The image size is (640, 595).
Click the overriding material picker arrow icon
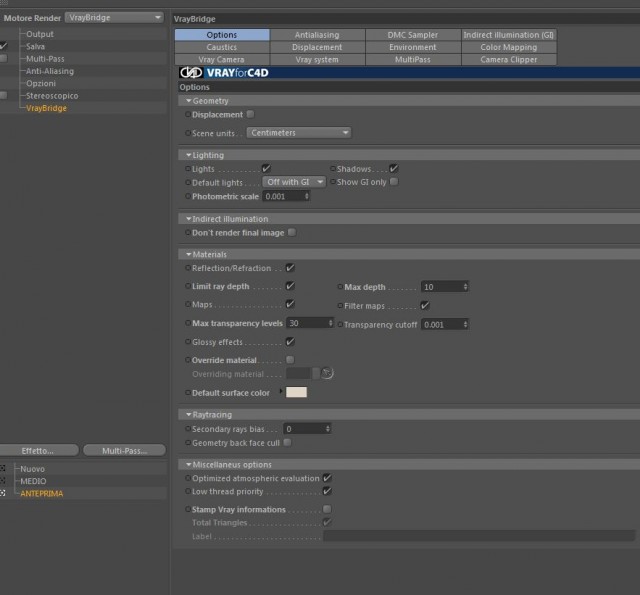click(x=327, y=373)
